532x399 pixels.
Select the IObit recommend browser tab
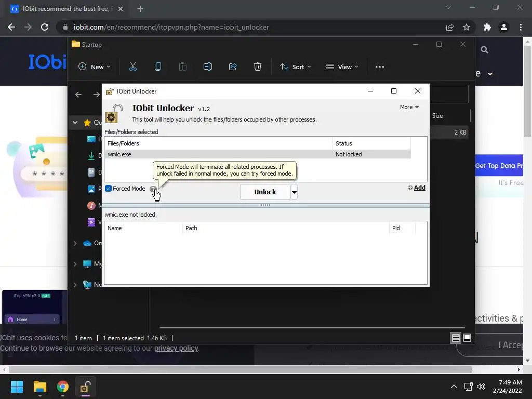[66, 9]
